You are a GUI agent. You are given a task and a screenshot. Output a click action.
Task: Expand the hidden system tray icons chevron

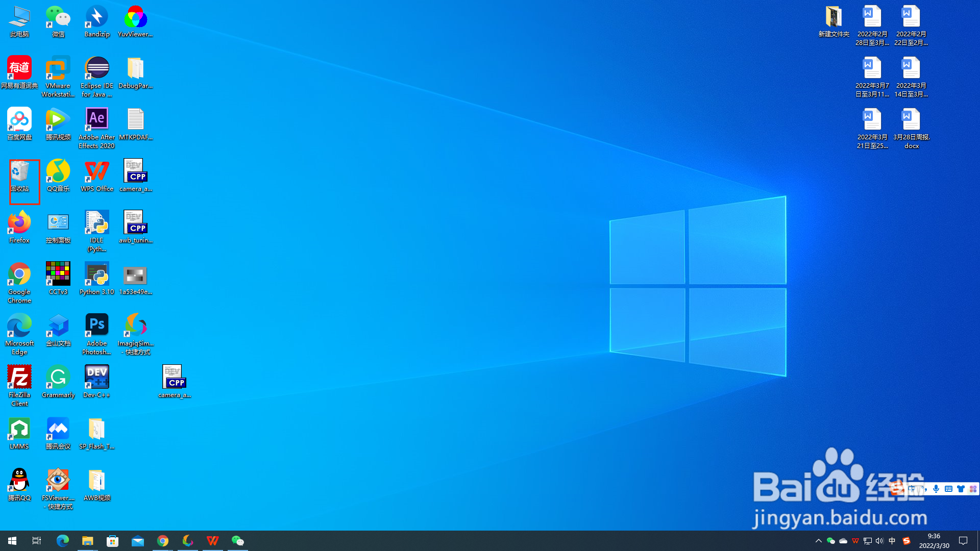pos(819,541)
